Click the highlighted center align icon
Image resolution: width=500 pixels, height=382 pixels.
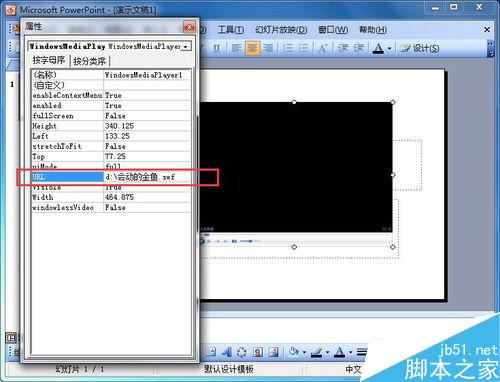[x=253, y=48]
